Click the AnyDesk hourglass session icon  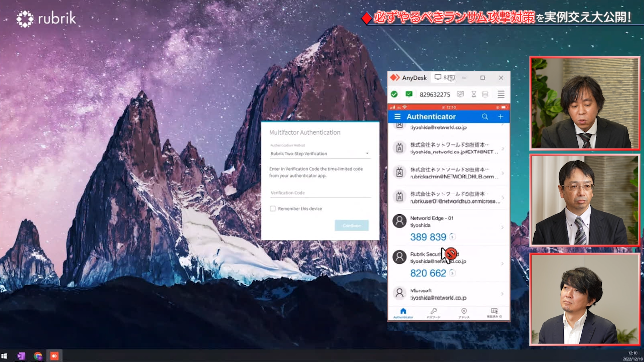pyautogui.click(x=474, y=94)
